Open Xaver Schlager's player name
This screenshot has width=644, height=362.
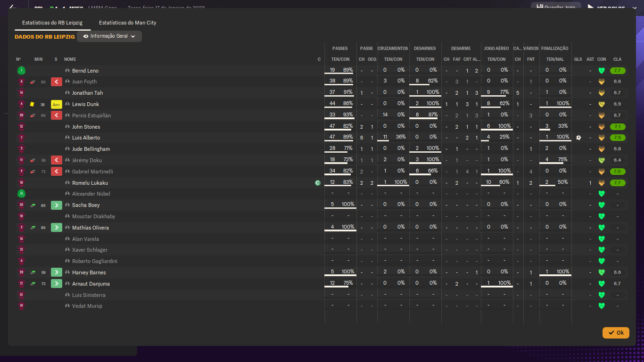(90, 250)
